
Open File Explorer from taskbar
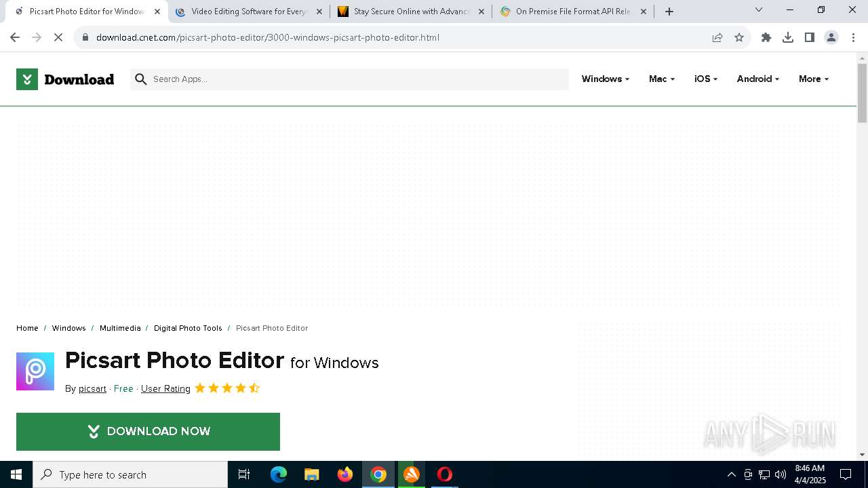(312, 474)
